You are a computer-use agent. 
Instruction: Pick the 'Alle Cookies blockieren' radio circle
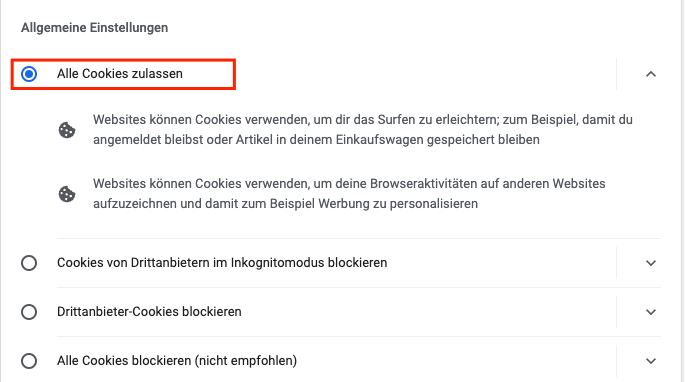[x=29, y=361]
